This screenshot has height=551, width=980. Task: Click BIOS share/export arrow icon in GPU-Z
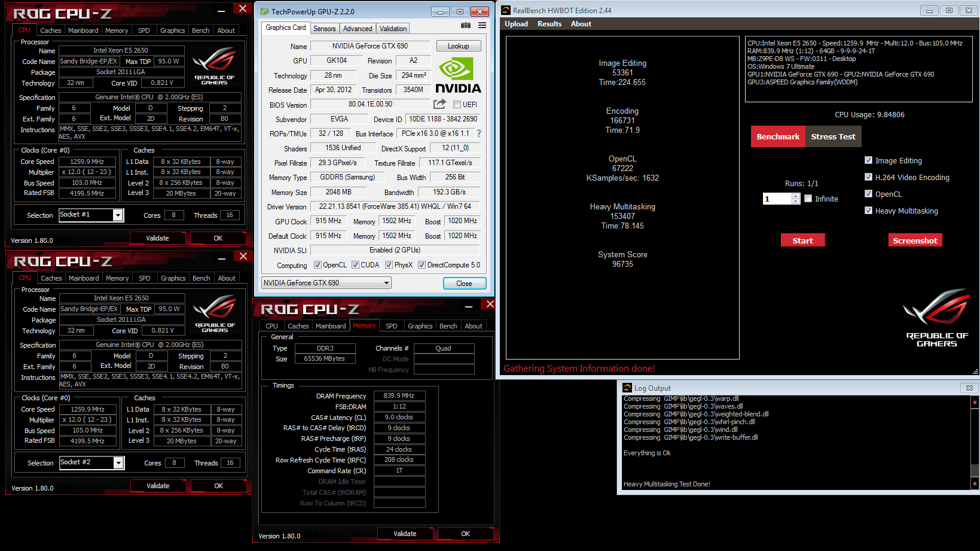click(439, 104)
